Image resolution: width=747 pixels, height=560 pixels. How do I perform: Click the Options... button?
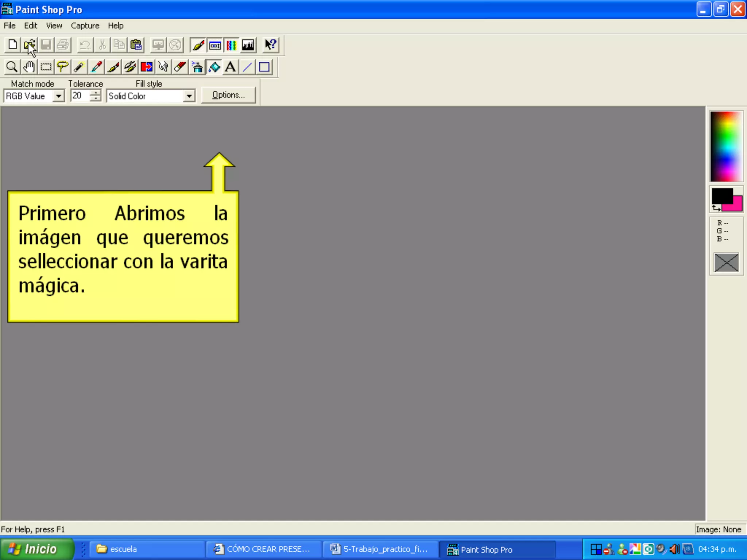[228, 95]
